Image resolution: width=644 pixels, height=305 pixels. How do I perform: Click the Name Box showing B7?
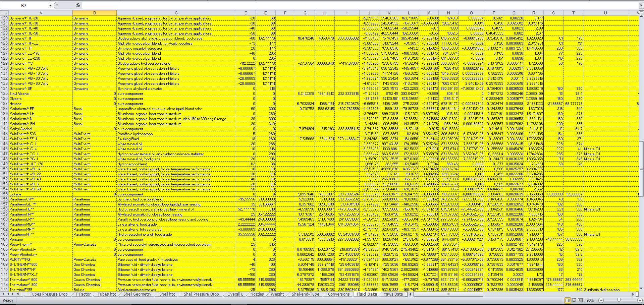click(x=24, y=5)
